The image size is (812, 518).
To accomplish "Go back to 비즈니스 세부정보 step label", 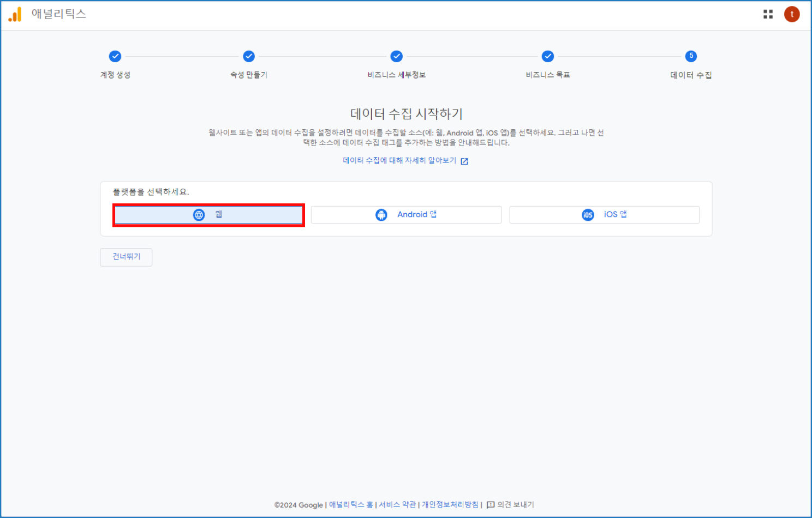I will pyautogui.click(x=397, y=75).
